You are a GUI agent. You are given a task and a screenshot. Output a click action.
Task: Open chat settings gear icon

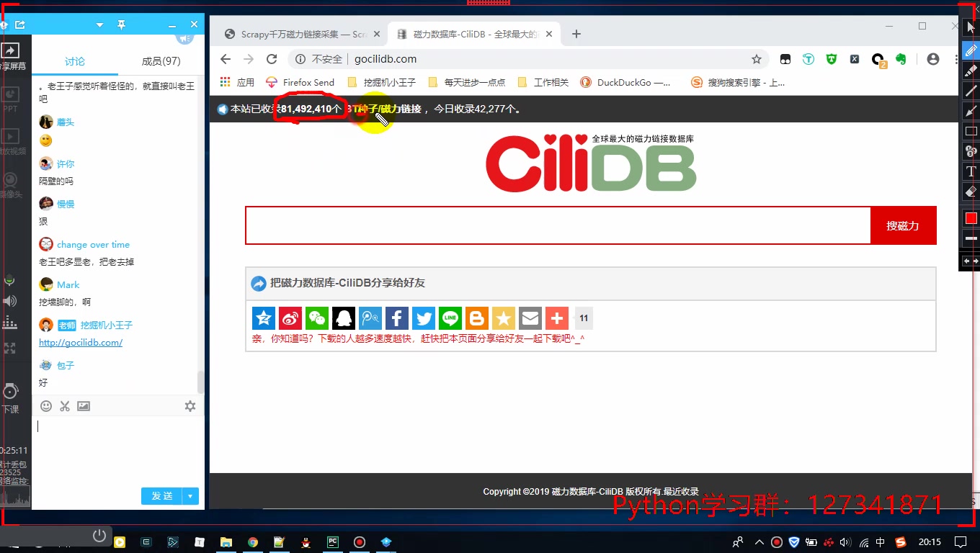point(190,406)
